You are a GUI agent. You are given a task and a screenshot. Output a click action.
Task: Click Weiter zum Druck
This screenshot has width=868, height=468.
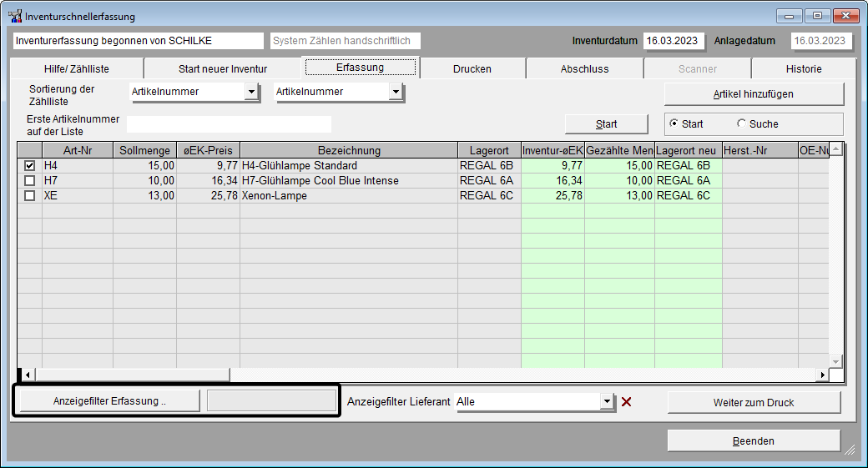pyautogui.click(x=754, y=402)
